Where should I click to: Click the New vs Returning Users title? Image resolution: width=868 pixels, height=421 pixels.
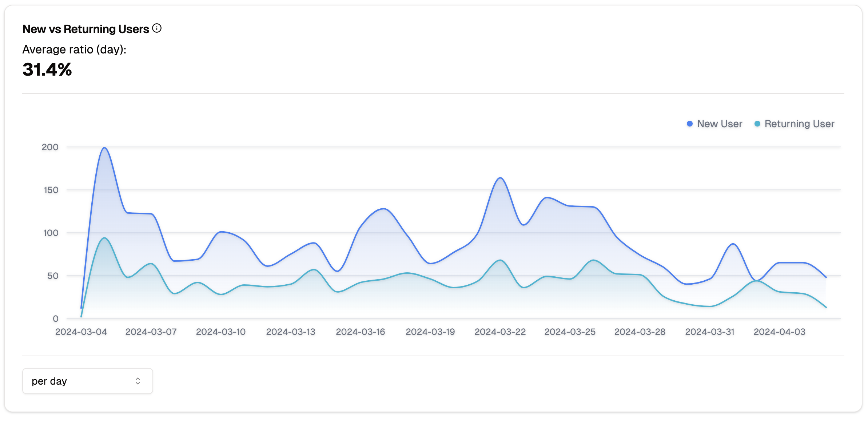(x=86, y=29)
